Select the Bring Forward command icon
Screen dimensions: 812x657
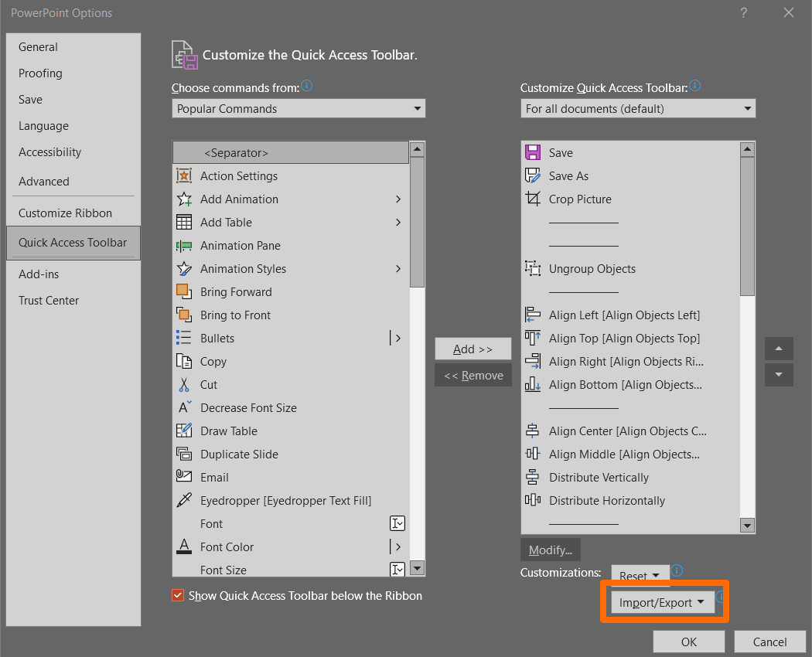click(184, 291)
